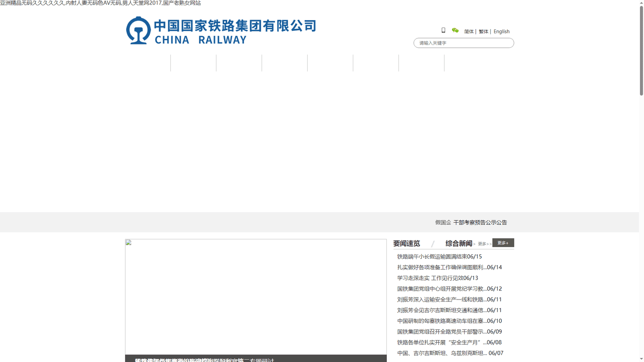Open the 干部考察预告公示公告 notice
Image resolution: width=644 pixels, height=362 pixels.
point(480,222)
